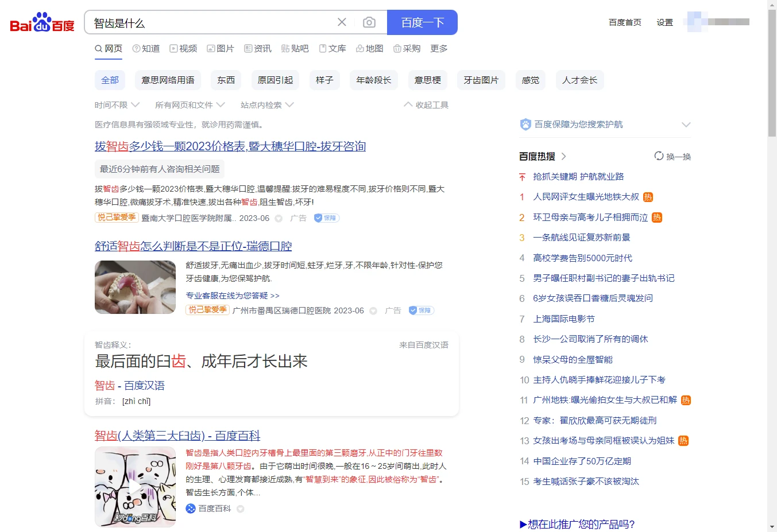Click circle icon after 暨南大学 2023-06
This screenshot has width=777, height=532.
pos(279,219)
